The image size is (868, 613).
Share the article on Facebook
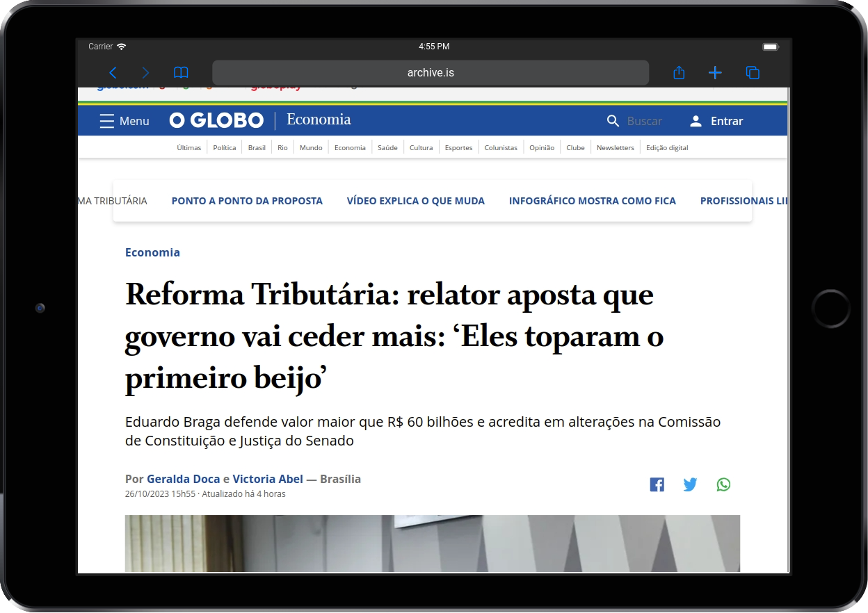click(x=657, y=484)
